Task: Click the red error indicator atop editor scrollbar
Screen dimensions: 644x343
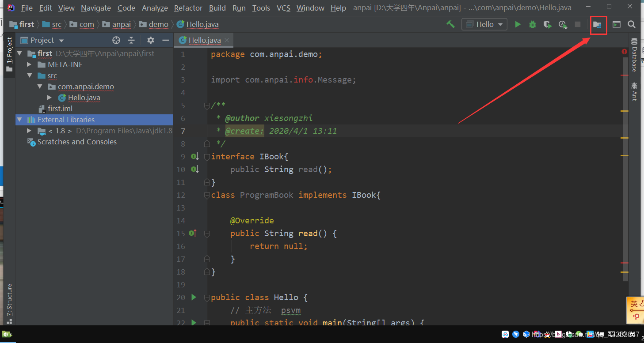Action: pos(624,52)
